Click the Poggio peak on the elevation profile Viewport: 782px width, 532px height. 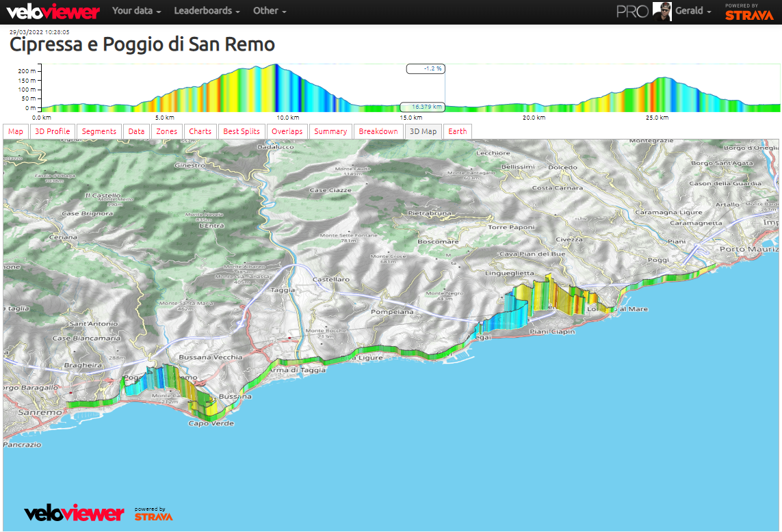(664, 78)
